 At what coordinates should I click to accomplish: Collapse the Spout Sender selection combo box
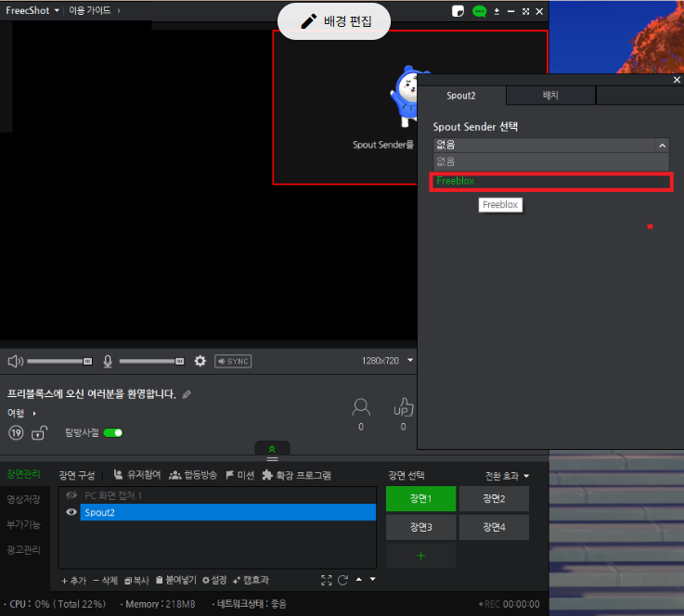pyautogui.click(x=661, y=145)
